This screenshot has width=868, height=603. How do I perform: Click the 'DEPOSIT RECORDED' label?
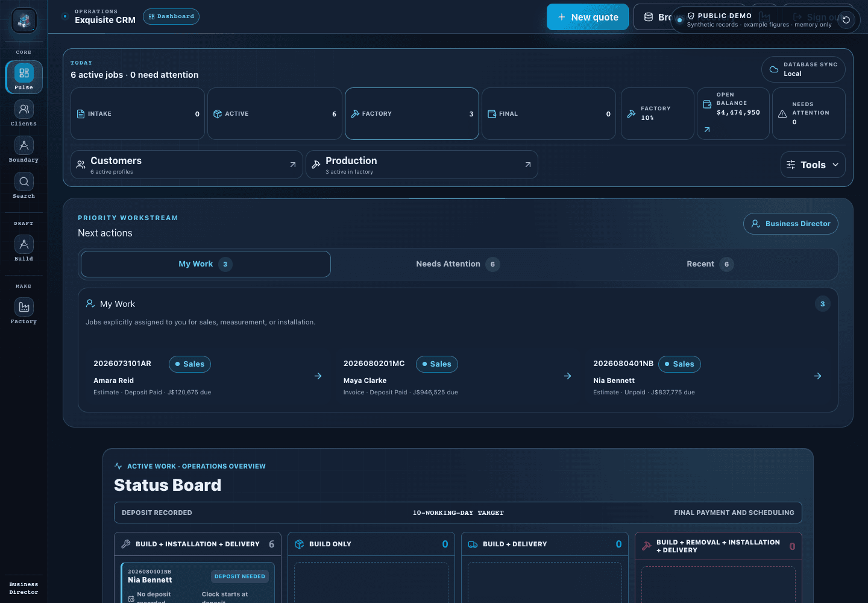tap(157, 513)
